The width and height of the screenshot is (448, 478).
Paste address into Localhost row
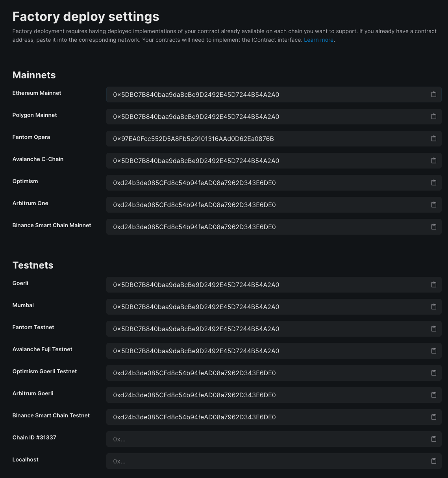[434, 461]
